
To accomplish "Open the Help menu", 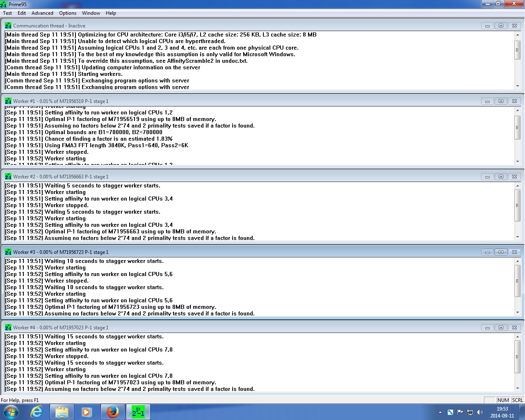I will click(x=111, y=13).
